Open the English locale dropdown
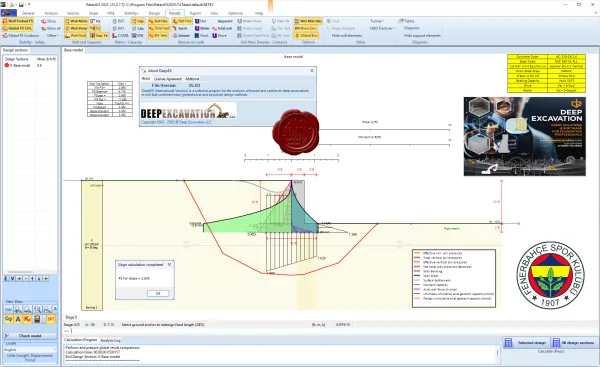This screenshot has height=367, width=600. pos(30,349)
